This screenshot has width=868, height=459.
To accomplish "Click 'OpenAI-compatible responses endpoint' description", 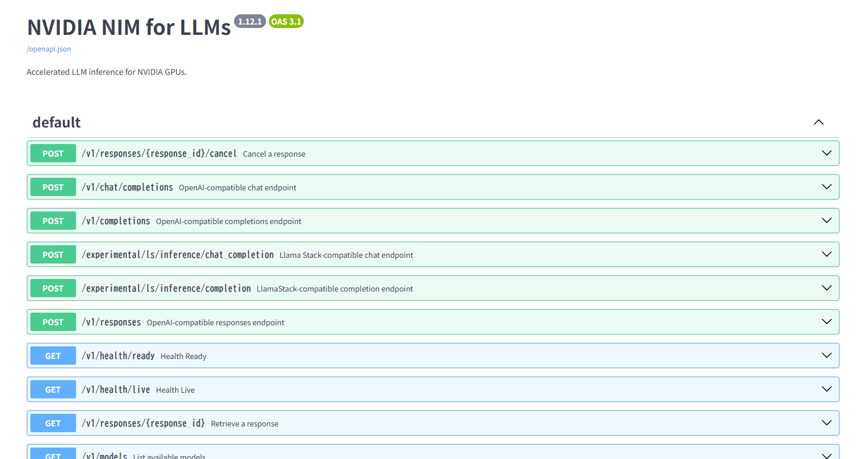I will (215, 322).
